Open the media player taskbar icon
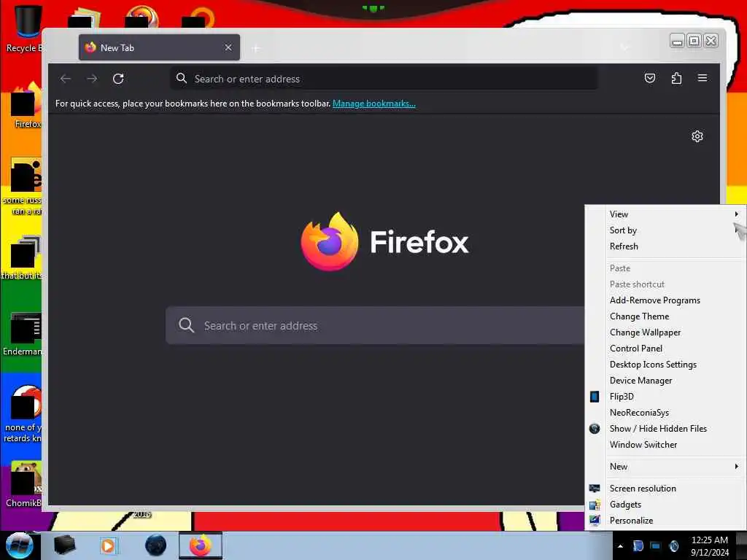Screen dimensions: 747x560 [108, 545]
